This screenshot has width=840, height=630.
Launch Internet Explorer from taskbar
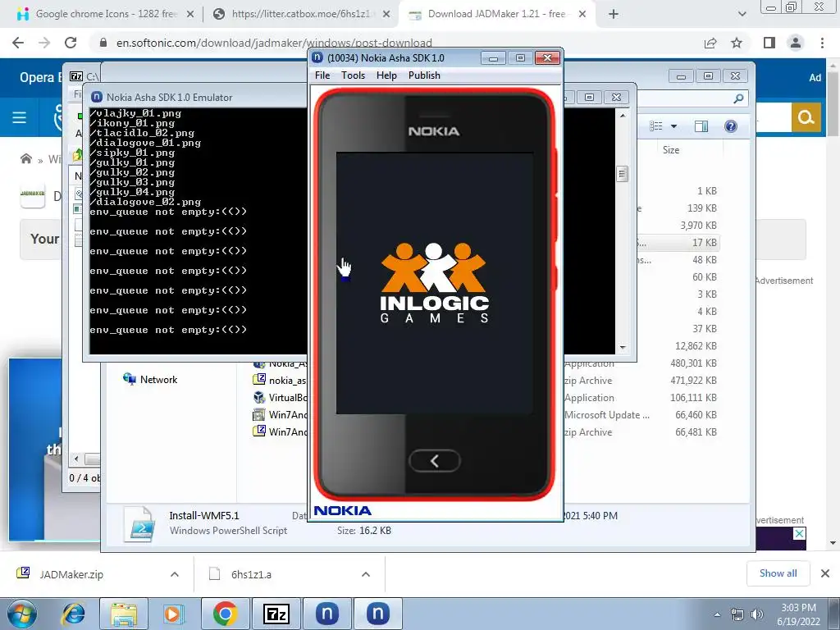[74, 614]
